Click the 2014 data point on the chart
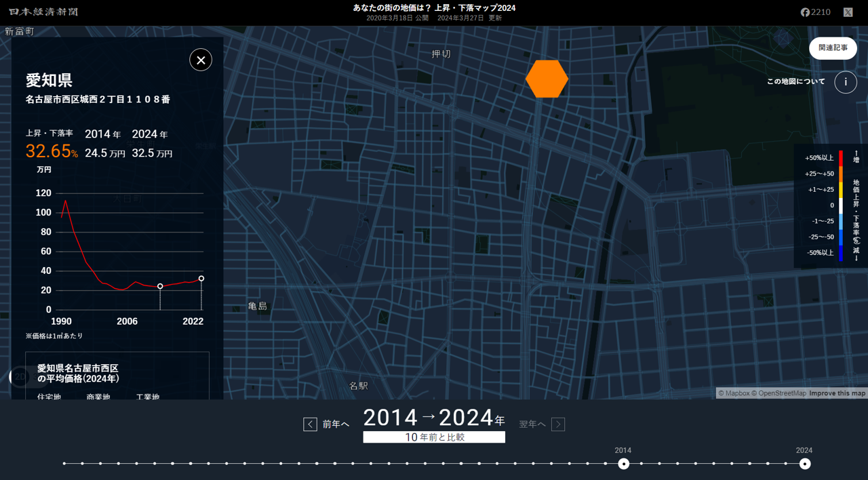The image size is (868, 480). (x=160, y=286)
